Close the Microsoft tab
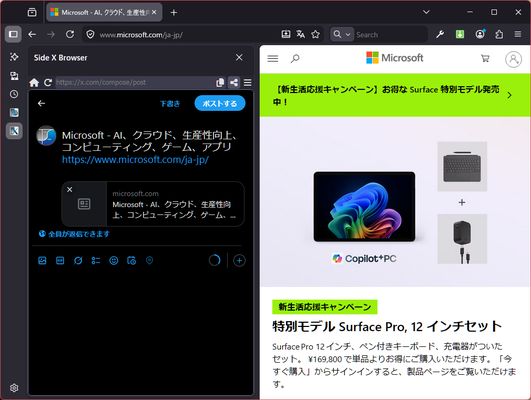531x400 pixels. (x=154, y=13)
